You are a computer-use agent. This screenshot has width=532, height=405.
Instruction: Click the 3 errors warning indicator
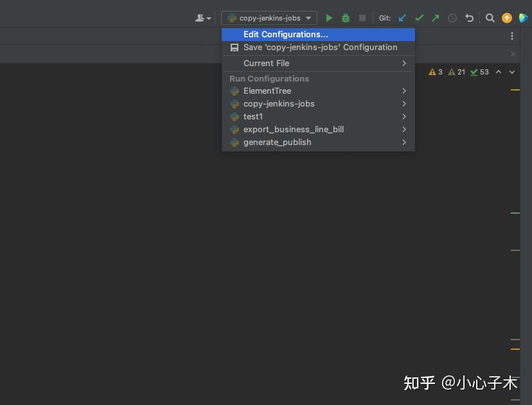(x=436, y=72)
